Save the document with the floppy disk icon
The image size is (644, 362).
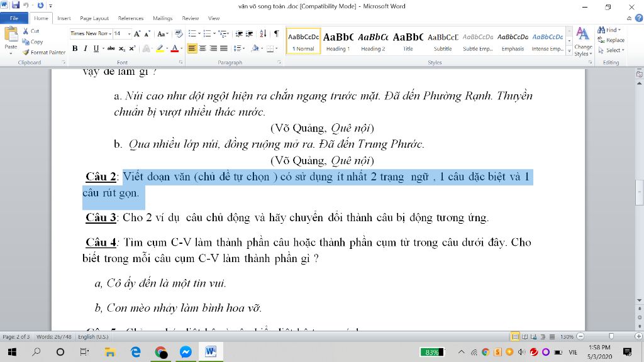pyautogui.click(x=16, y=5)
